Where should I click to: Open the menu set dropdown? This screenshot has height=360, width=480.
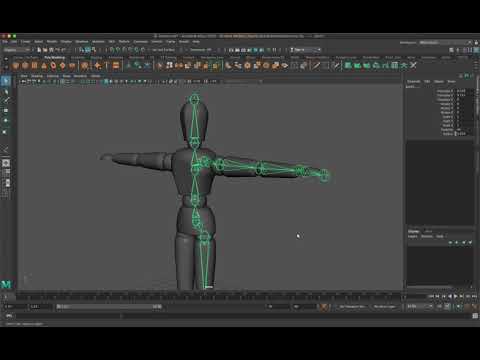click(17, 50)
